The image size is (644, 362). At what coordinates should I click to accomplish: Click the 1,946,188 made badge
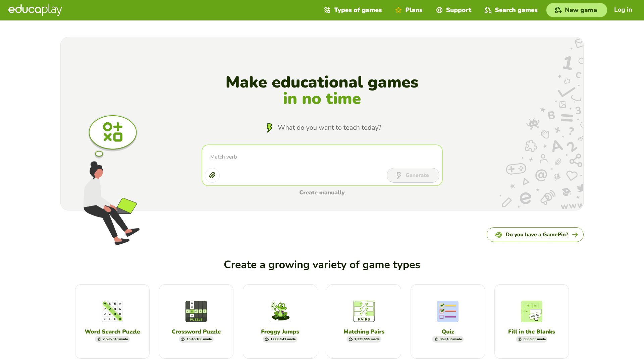[196, 339]
